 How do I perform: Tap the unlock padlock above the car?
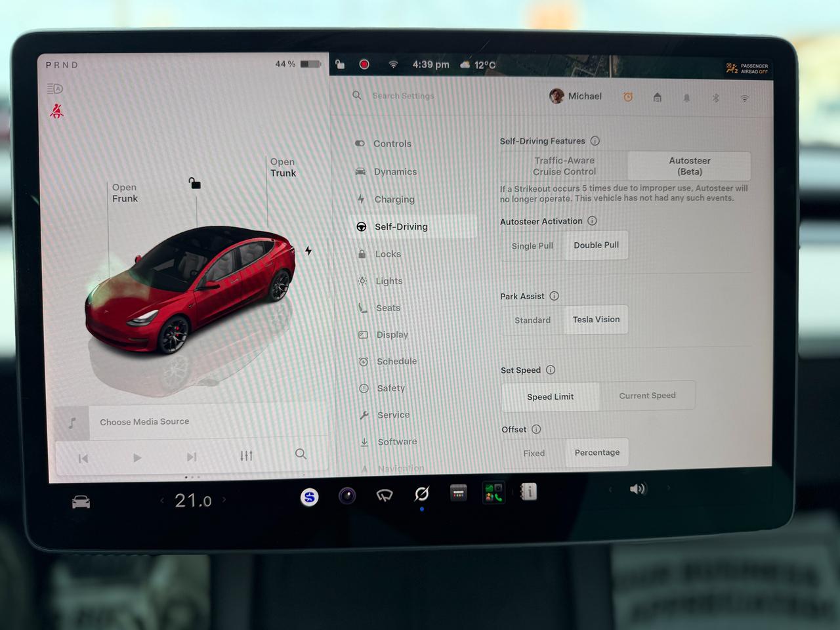(x=195, y=183)
